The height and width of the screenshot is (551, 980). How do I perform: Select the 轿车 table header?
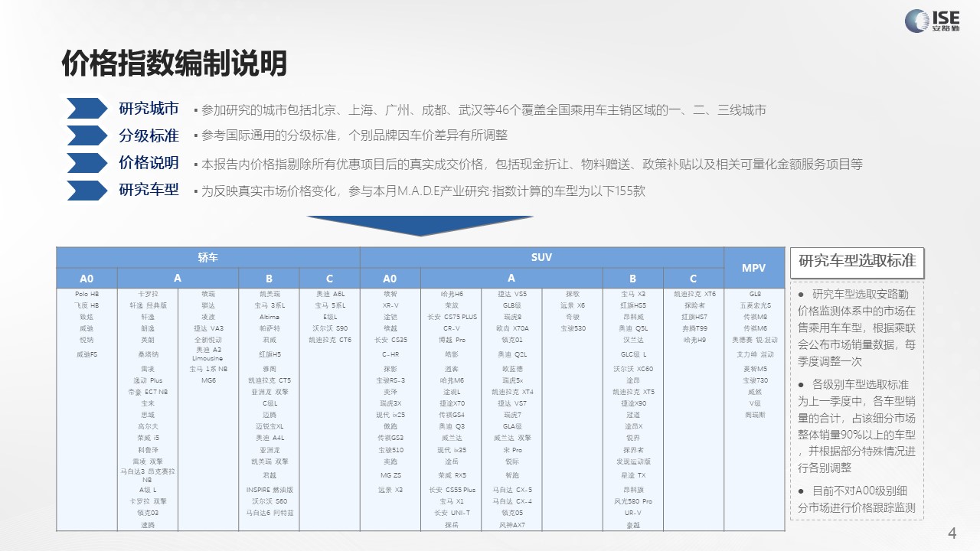click(207, 257)
